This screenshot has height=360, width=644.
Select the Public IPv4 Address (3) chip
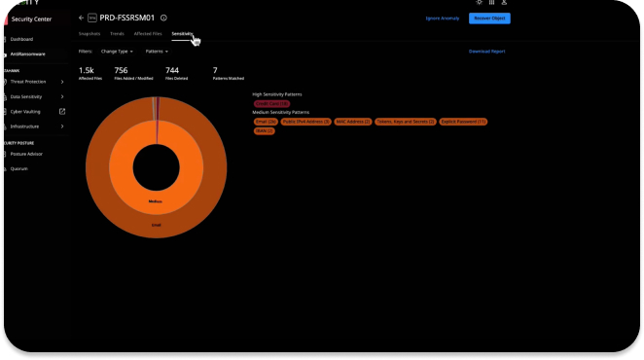coord(306,122)
